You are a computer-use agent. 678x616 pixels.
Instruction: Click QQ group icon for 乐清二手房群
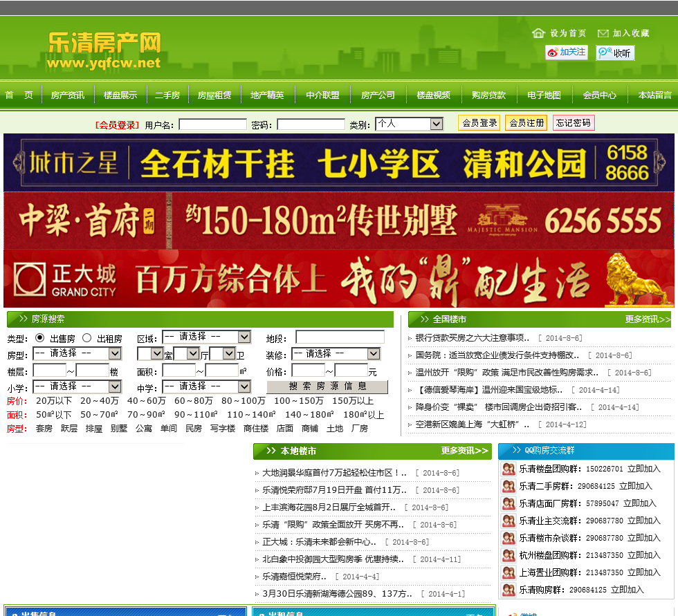508,487
